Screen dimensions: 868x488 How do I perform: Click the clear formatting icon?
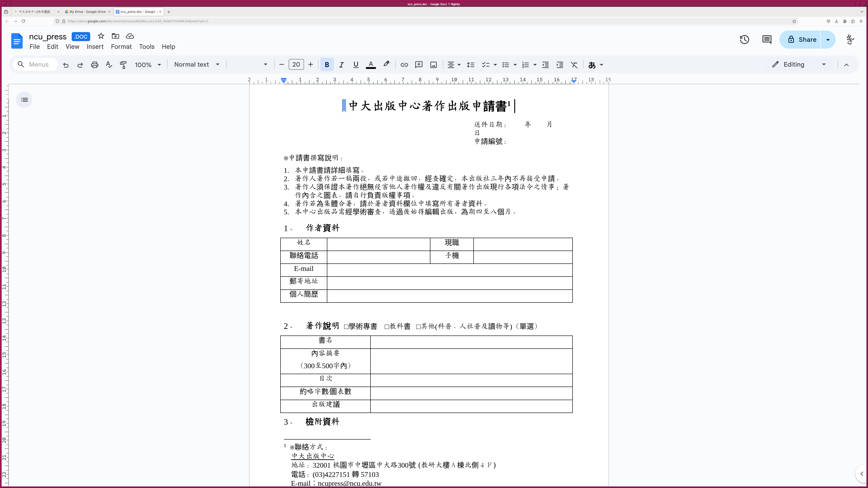574,65
